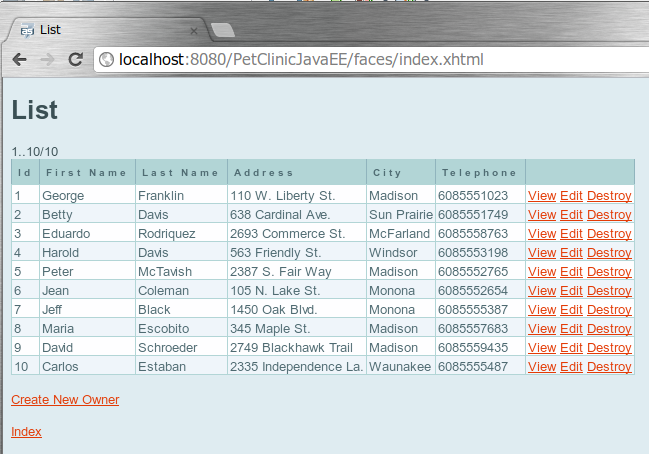Click the tab favicon next to List
This screenshot has height=454, width=649.
[27, 31]
